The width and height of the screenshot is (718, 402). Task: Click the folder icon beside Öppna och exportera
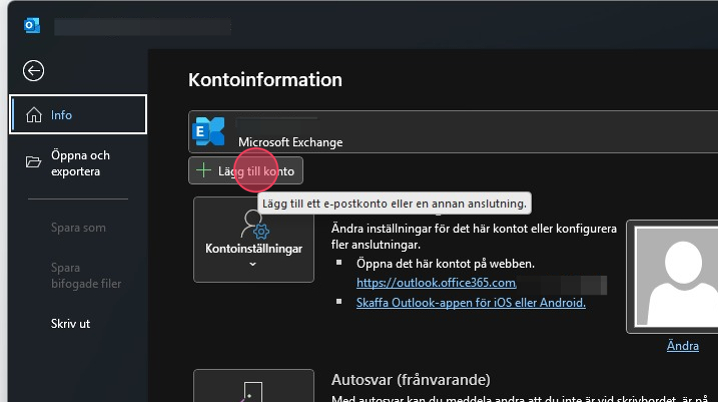point(33,163)
